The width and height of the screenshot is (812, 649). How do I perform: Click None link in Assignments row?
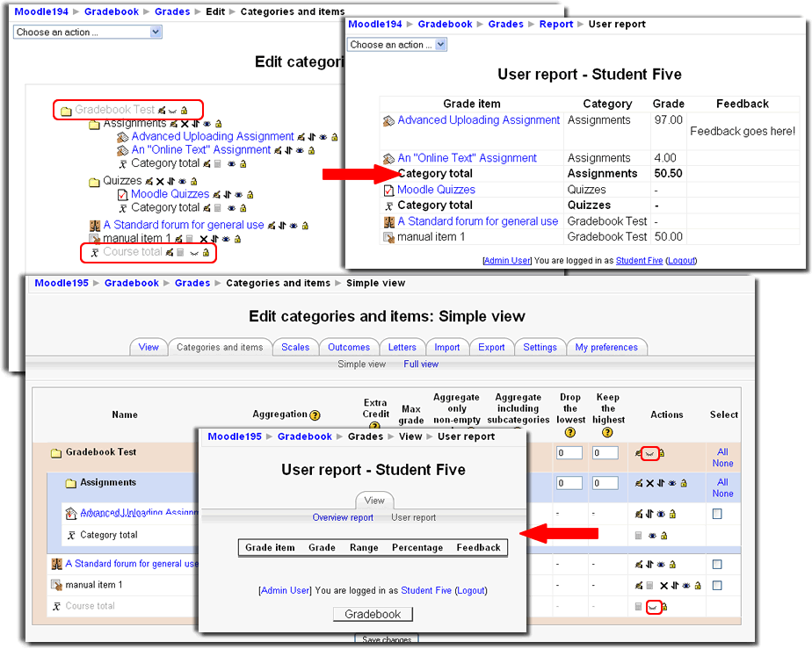[722, 494]
